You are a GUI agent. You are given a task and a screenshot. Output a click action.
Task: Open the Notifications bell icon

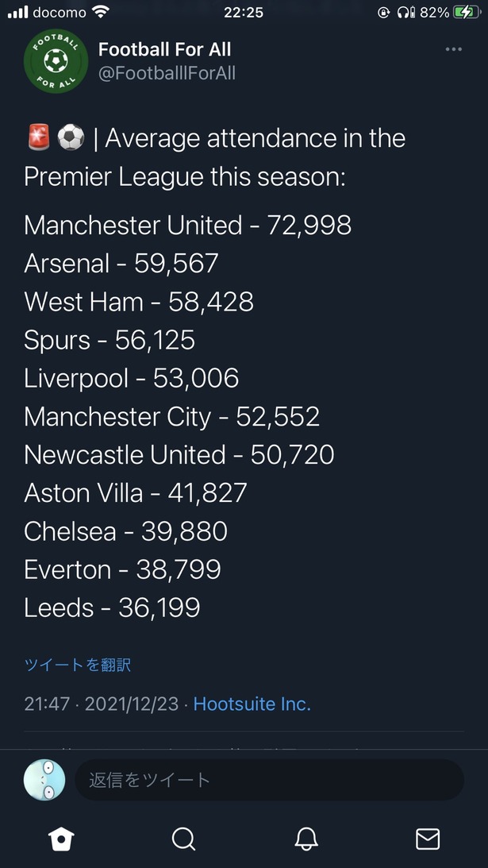point(306,839)
